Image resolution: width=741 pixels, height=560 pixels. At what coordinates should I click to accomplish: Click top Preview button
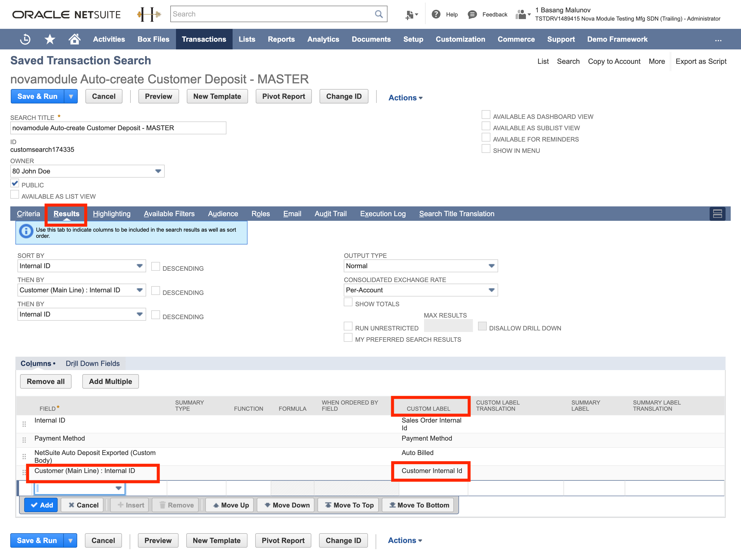tap(158, 97)
